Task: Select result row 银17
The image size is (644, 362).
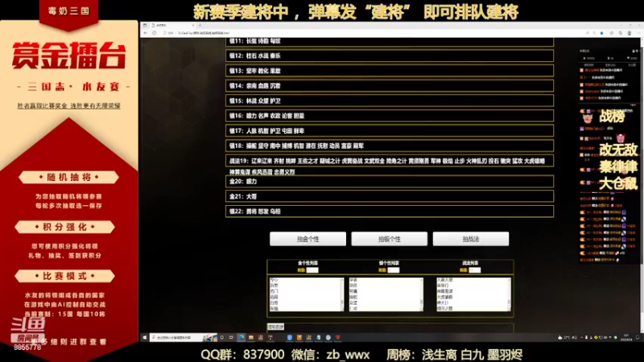Action: pos(390,130)
